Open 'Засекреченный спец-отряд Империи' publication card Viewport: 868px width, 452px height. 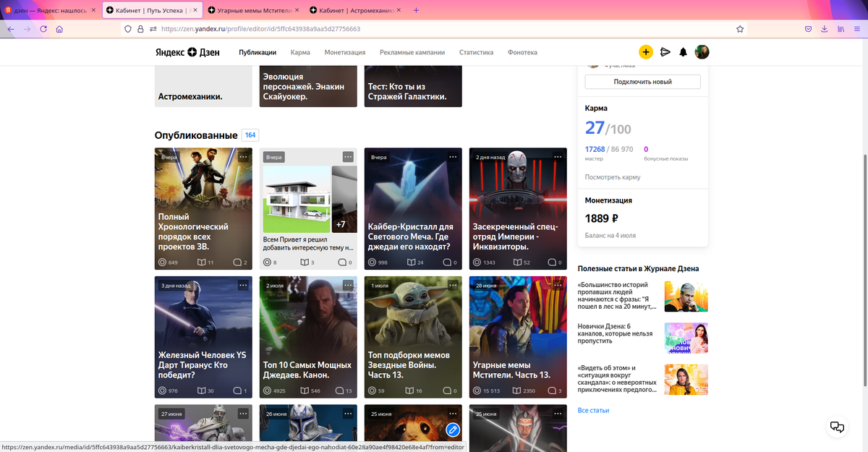click(518, 208)
